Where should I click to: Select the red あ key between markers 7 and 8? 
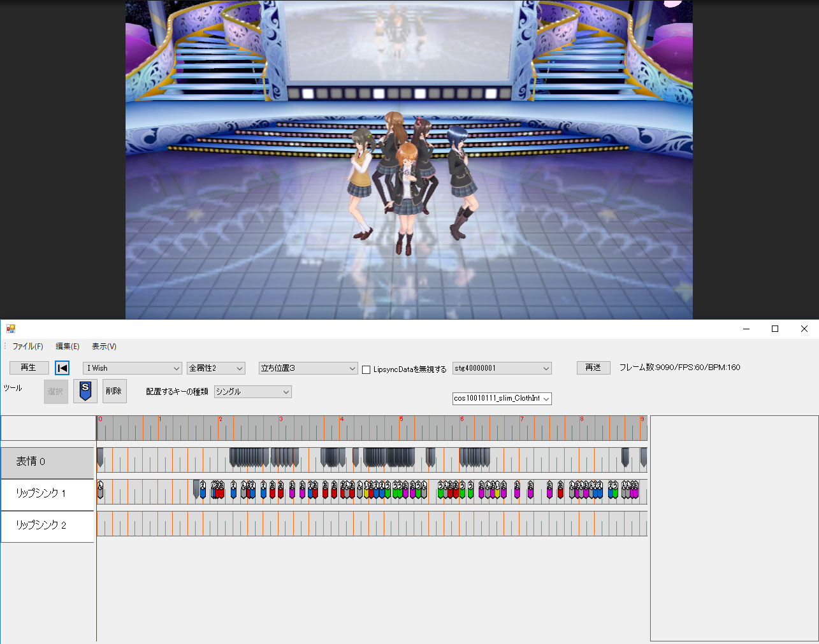(561, 489)
